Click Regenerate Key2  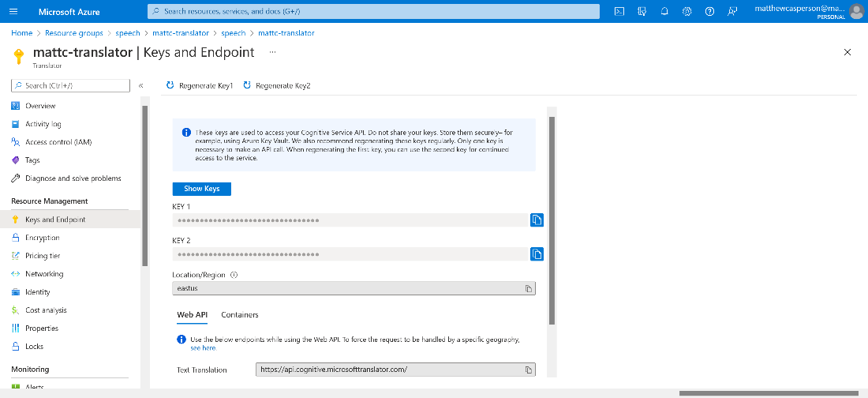[x=276, y=86]
